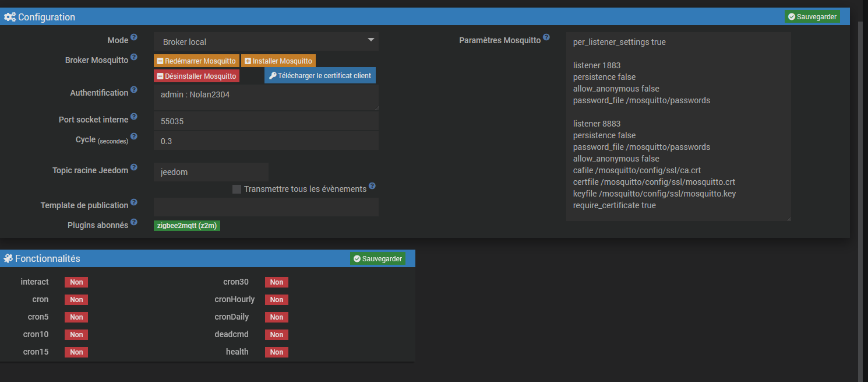Screen dimensions: 868x382
Task: Click inside the Paramètres Mosquitto text area
Action: (x=679, y=127)
